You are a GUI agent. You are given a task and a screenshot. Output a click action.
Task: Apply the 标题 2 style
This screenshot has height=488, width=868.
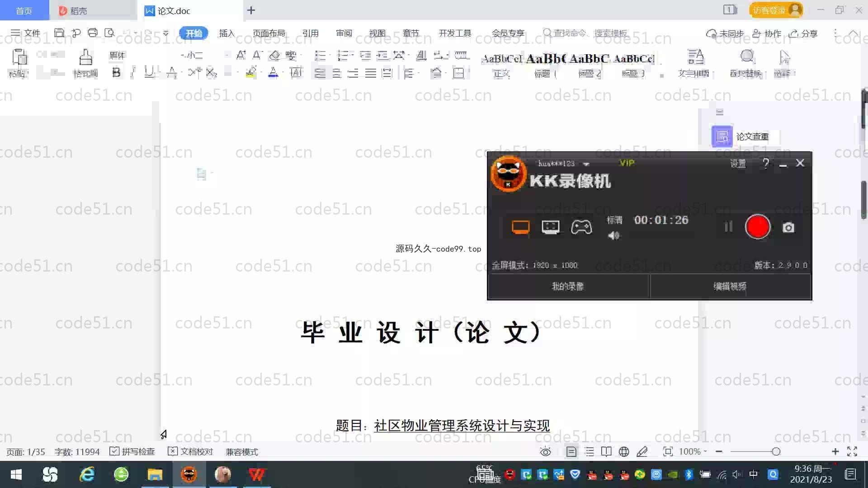click(590, 65)
